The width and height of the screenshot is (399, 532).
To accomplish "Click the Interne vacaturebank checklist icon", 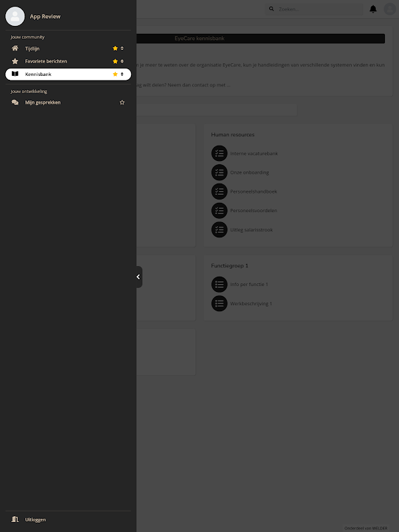I will point(219,154).
